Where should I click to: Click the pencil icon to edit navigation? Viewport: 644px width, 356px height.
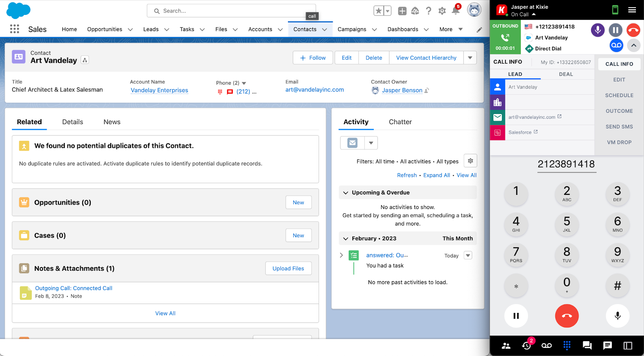pyautogui.click(x=479, y=29)
